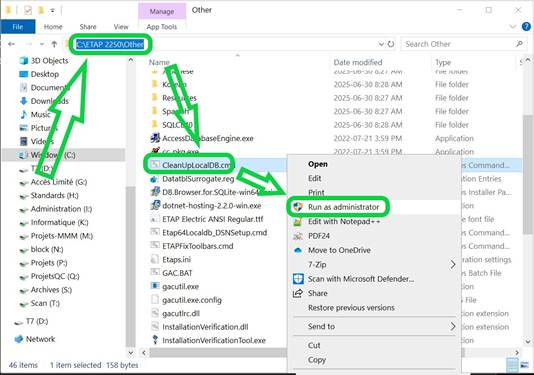The width and height of the screenshot is (534, 375).
Task: Select ETAPFixToolbars.cmd file
Action: pos(198,246)
